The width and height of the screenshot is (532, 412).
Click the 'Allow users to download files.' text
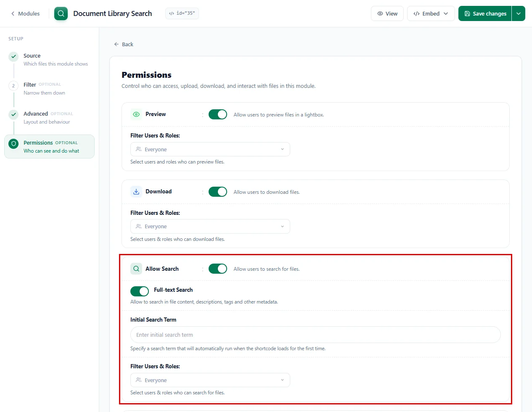click(x=267, y=192)
